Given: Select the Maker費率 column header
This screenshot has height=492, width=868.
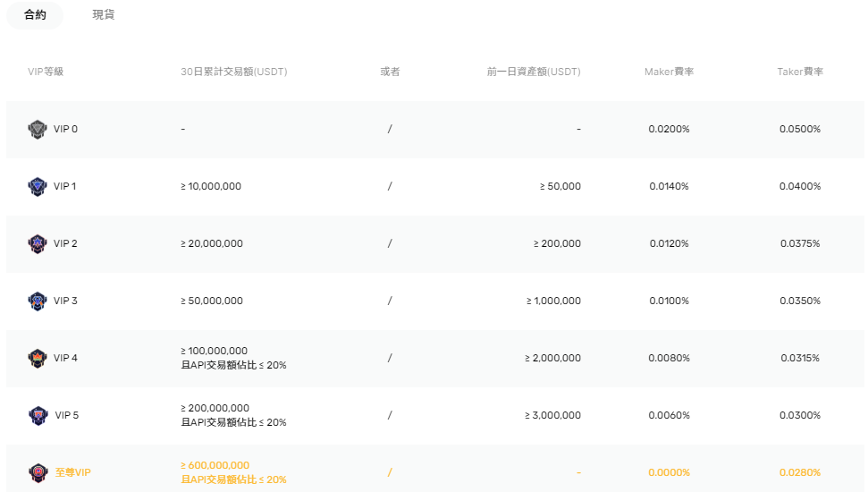Looking at the screenshot, I should click(x=669, y=72).
